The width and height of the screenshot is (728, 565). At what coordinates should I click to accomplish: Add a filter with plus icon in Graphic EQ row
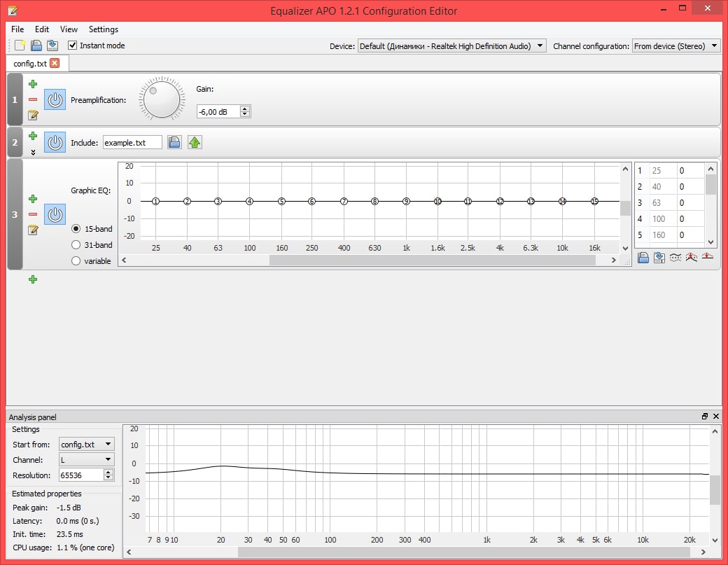[x=33, y=199]
